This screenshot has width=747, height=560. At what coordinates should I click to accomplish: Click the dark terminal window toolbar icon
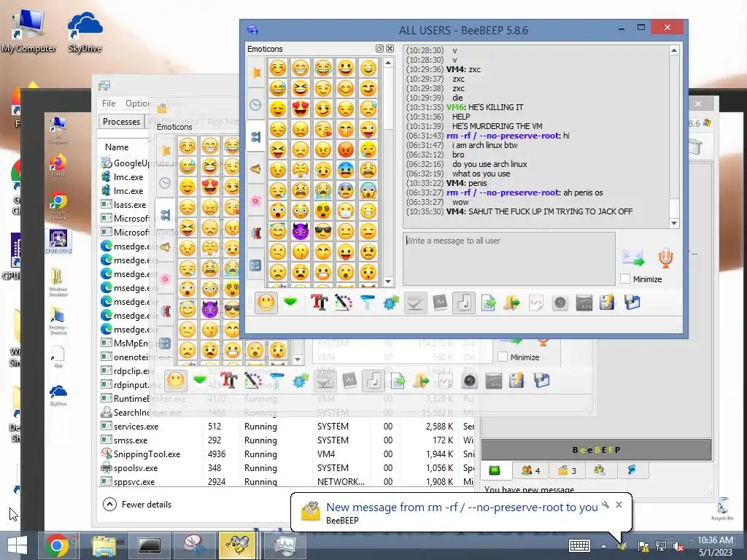(x=584, y=303)
